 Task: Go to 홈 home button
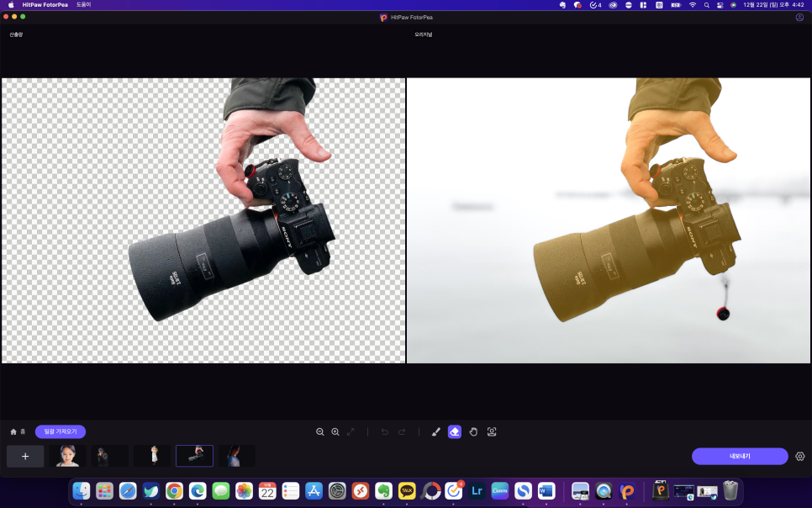point(18,431)
